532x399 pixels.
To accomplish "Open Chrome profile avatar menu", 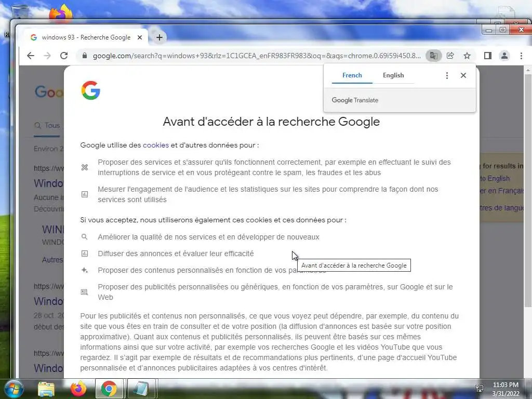I will click(504, 56).
